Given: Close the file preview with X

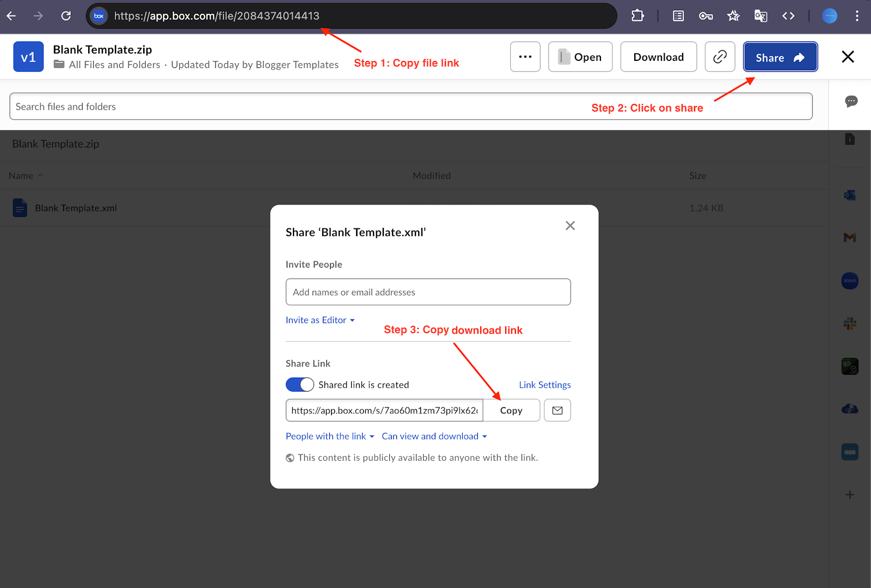Looking at the screenshot, I should [848, 57].
